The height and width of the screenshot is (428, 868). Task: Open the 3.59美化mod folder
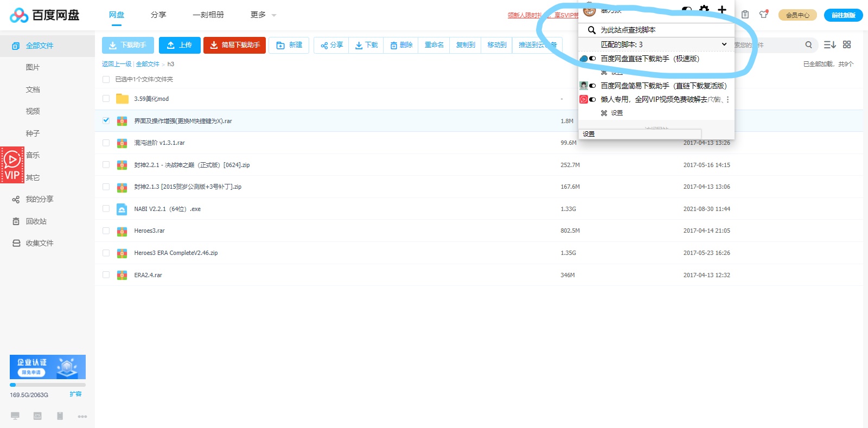(x=151, y=99)
